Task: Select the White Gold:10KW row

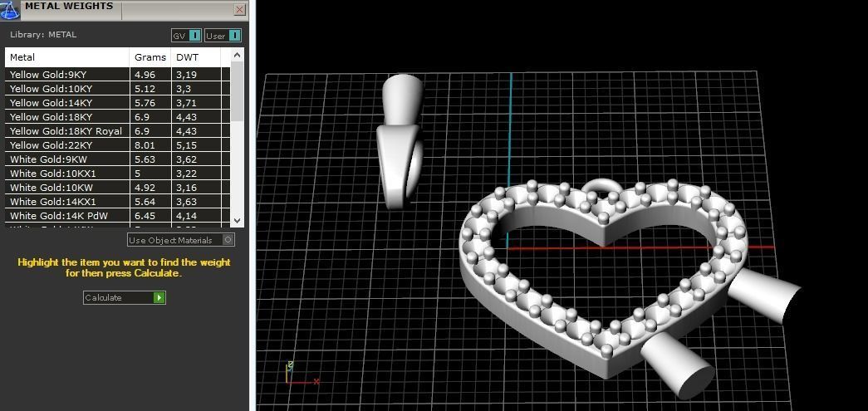Action: [x=118, y=188]
